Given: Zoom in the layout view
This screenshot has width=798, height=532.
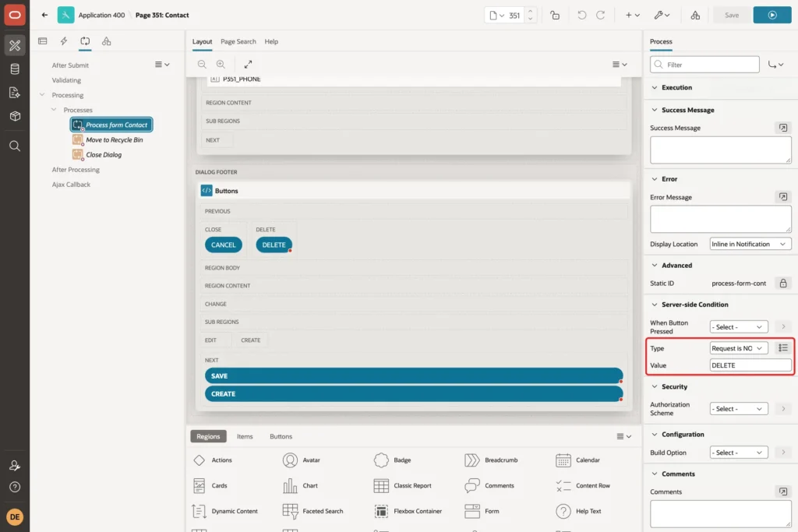Looking at the screenshot, I should point(221,65).
